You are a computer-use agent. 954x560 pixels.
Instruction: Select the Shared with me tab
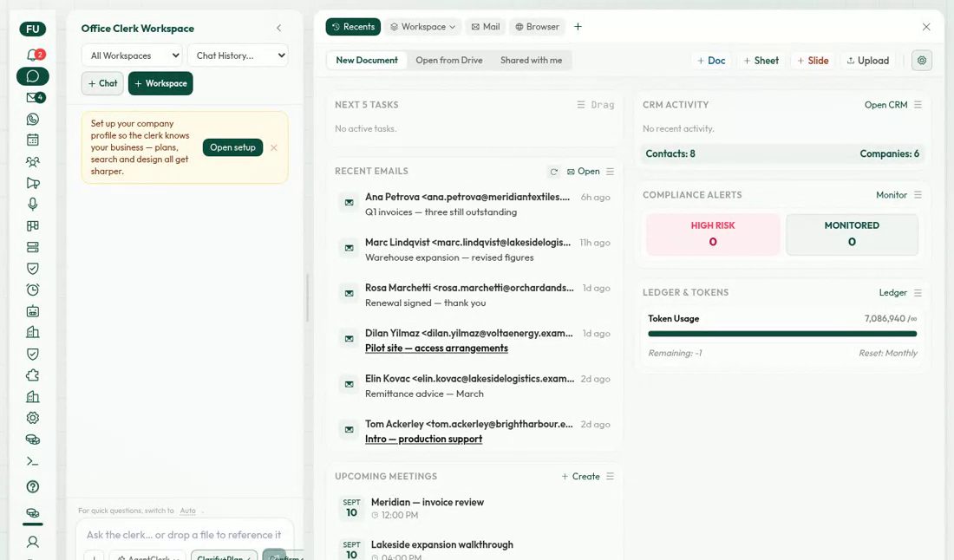[x=531, y=60]
